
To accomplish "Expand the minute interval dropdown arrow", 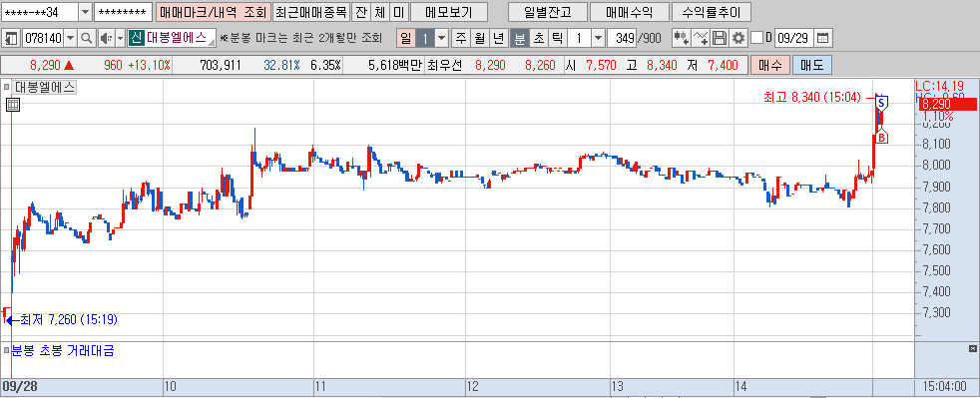I will coord(598,38).
